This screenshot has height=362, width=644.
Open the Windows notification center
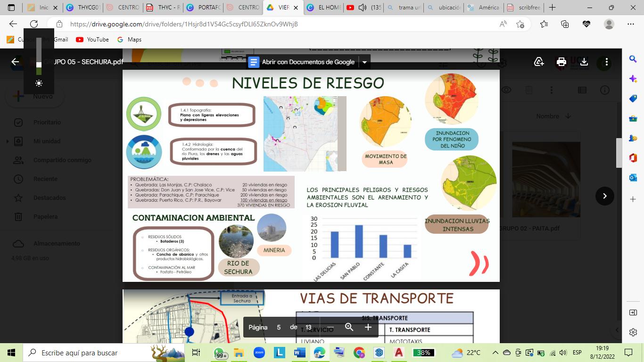(628, 353)
